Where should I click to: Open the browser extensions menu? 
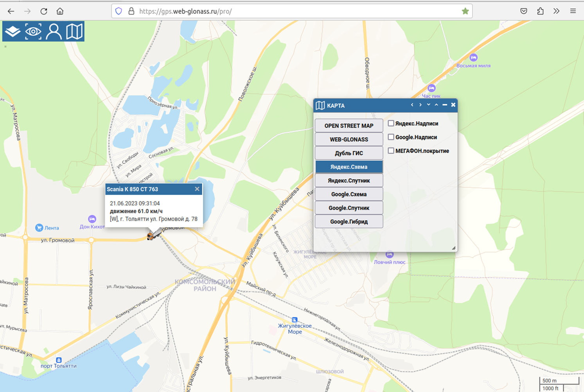click(540, 11)
